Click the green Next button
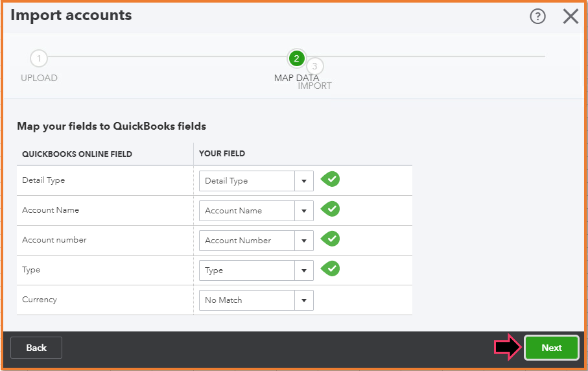Viewport: 588px width, 371px height. [x=551, y=348]
